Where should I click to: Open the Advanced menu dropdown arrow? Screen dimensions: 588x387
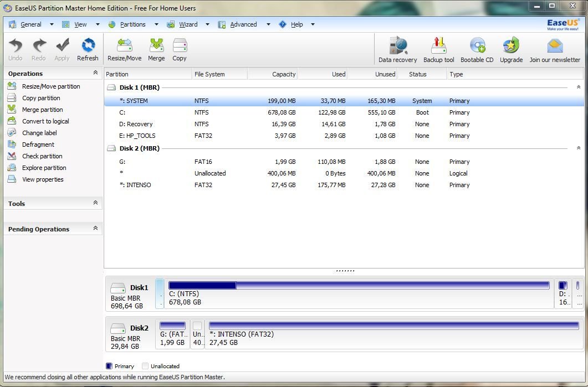[268, 24]
